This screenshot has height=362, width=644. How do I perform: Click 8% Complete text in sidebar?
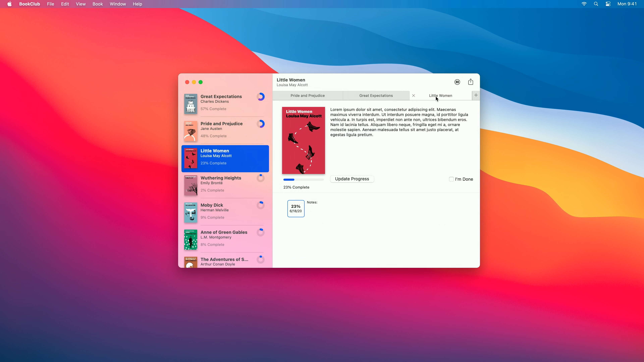[212, 245]
